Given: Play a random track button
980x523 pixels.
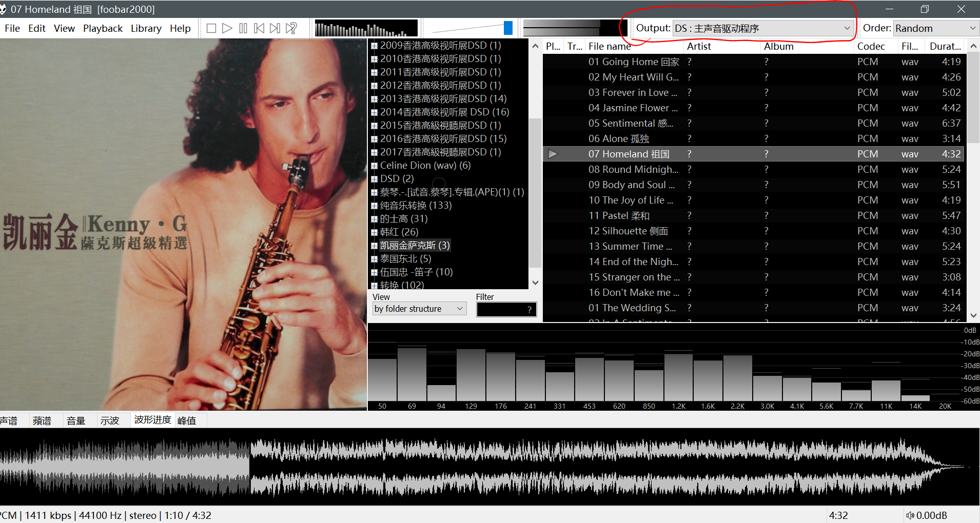Looking at the screenshot, I should pyautogui.click(x=291, y=28).
